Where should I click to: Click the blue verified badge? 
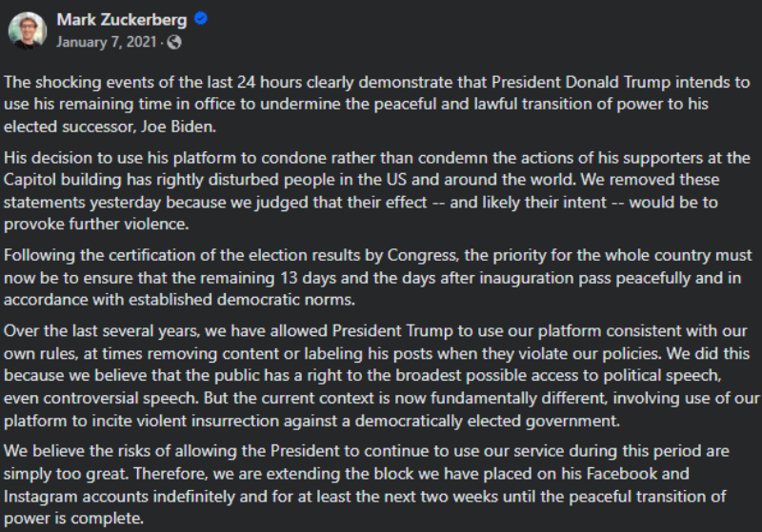[201, 18]
